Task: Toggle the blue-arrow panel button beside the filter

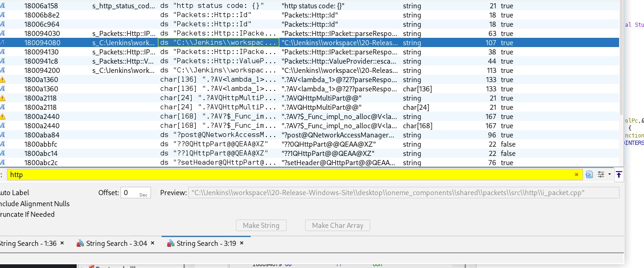Action: tap(619, 174)
